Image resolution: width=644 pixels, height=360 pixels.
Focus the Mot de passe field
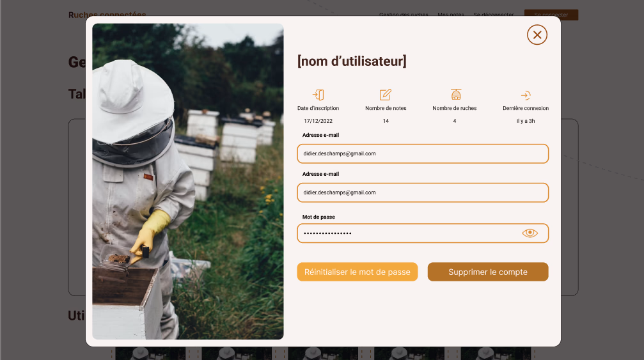(x=423, y=233)
